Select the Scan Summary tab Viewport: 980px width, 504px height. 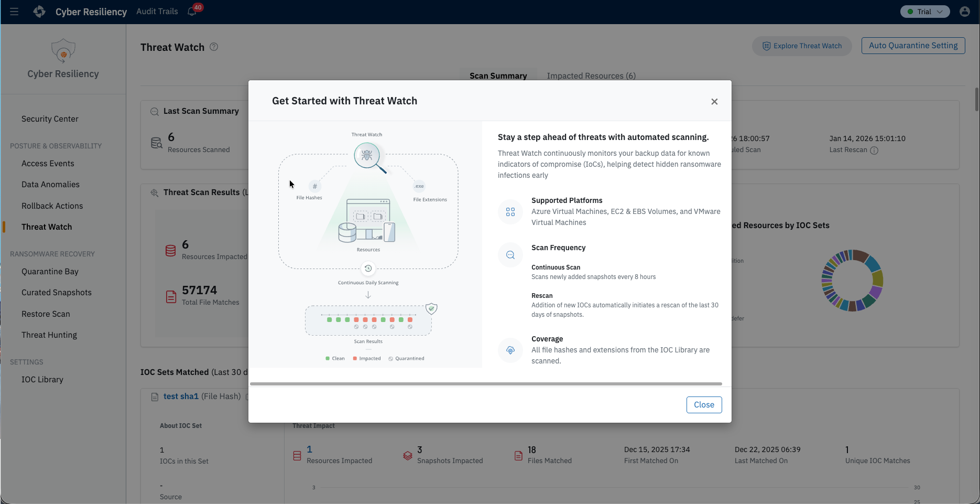[498, 76]
